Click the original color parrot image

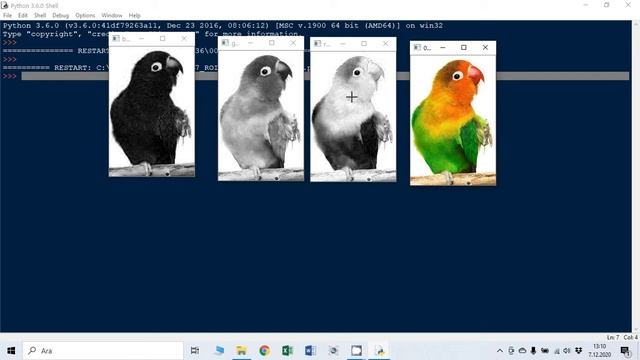[x=453, y=120]
